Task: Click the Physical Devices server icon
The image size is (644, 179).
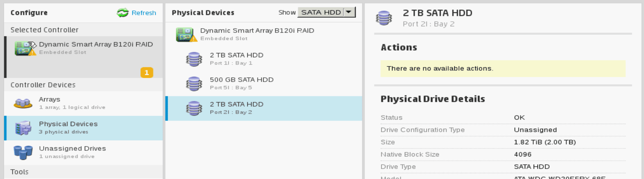Action: click(23, 128)
